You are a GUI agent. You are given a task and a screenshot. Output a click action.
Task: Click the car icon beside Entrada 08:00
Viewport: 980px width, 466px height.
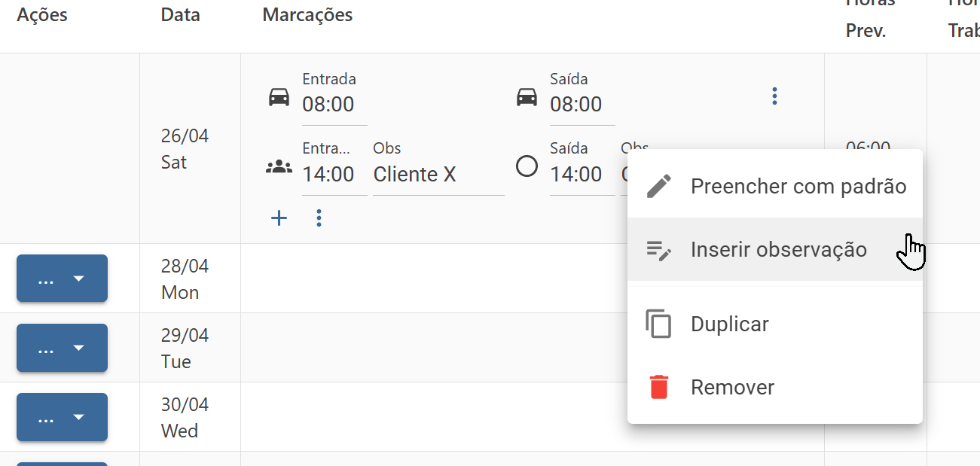[279, 97]
